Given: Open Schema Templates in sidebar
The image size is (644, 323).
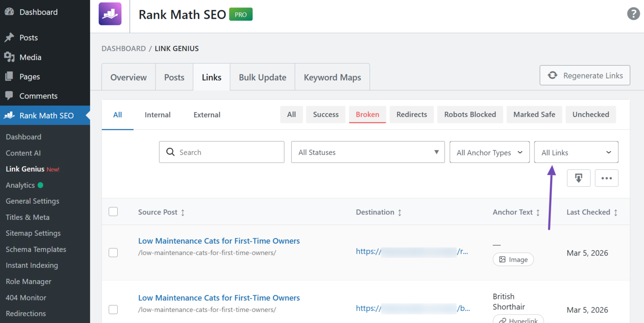Looking at the screenshot, I should coord(36,249).
